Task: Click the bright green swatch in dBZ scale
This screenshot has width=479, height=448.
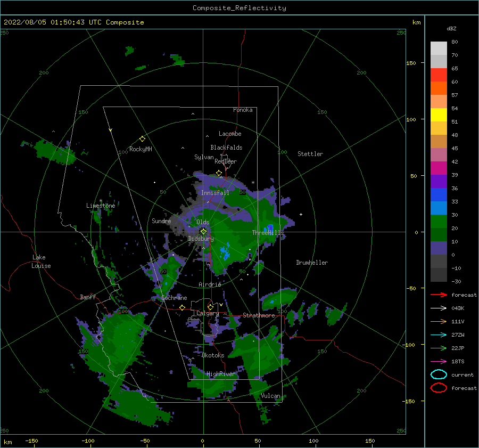Action: tap(439, 222)
